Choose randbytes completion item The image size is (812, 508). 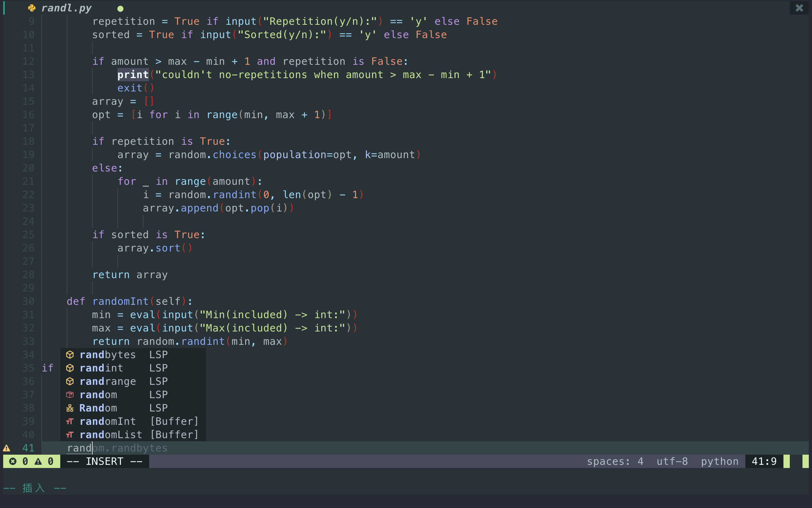133,354
